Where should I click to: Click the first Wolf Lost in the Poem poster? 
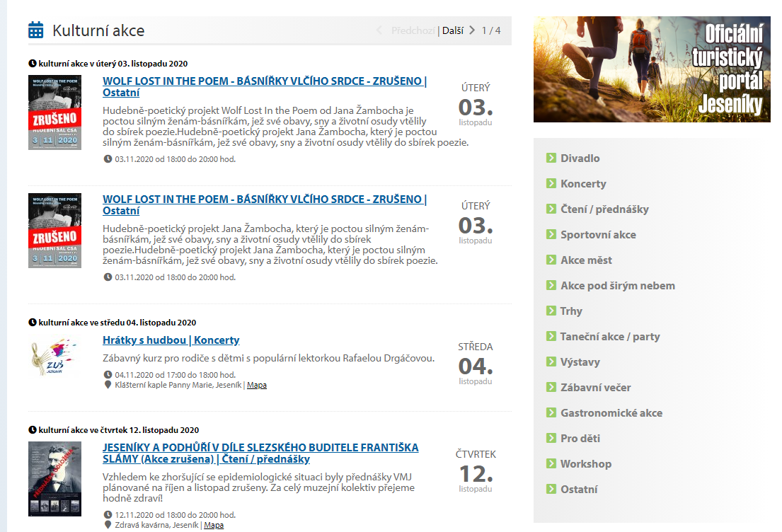(54, 112)
